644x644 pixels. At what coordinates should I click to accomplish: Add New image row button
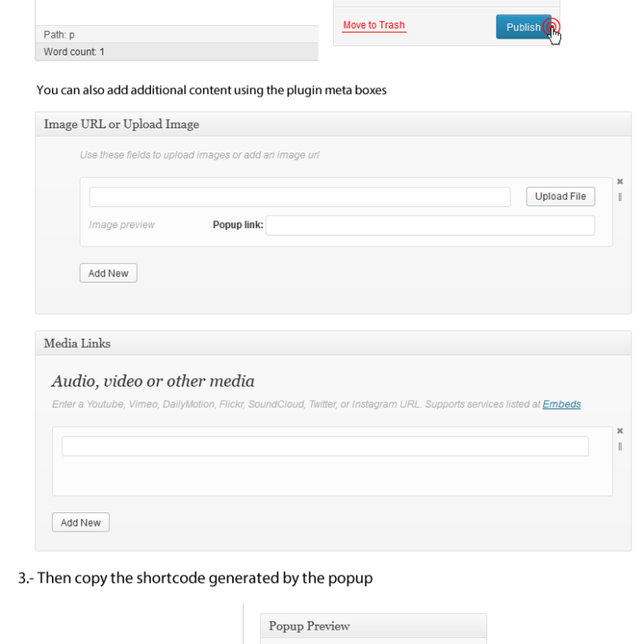point(108,273)
